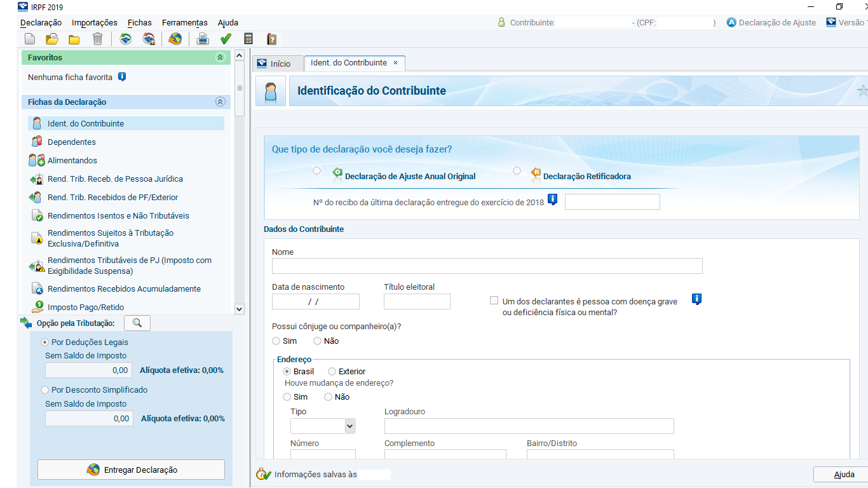Click the help book icon in toolbar
The width and height of the screenshot is (868, 488).
271,39
